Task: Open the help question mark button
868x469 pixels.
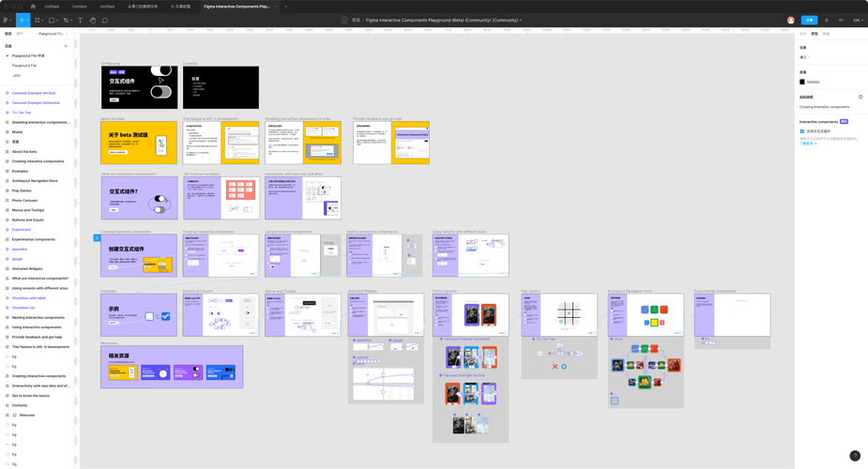Action: [855, 456]
